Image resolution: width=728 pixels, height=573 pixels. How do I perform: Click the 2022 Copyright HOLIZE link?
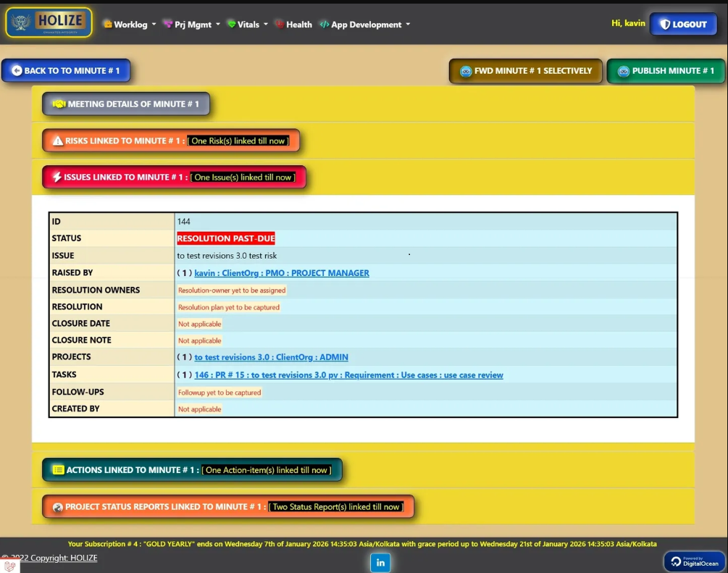(50, 558)
